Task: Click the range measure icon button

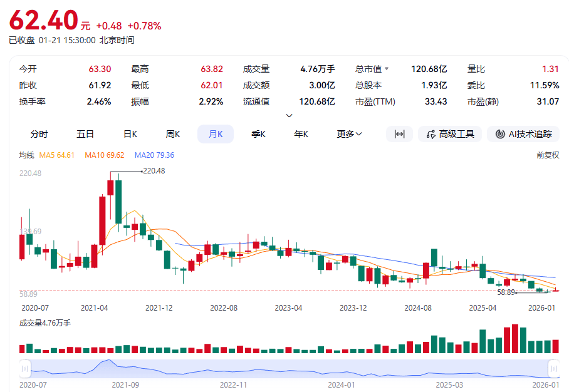Action: click(399, 134)
